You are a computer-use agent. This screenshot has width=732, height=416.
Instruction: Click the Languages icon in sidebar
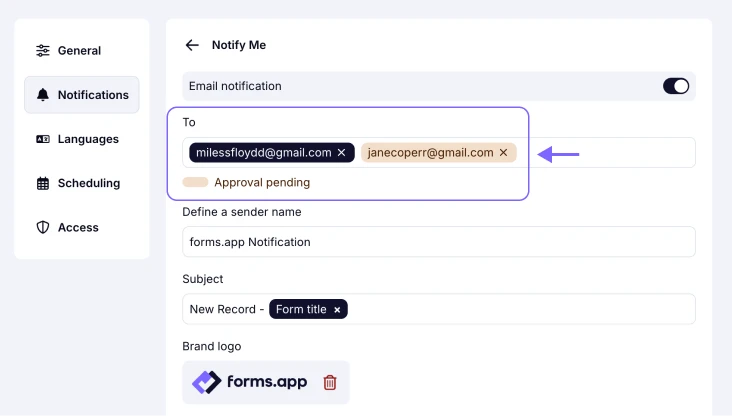pos(43,139)
